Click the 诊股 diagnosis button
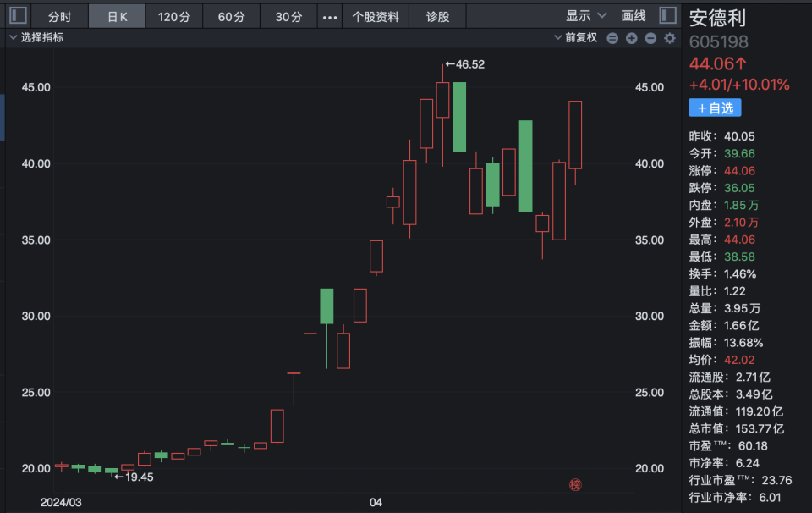This screenshot has height=513, width=812. pos(437,16)
